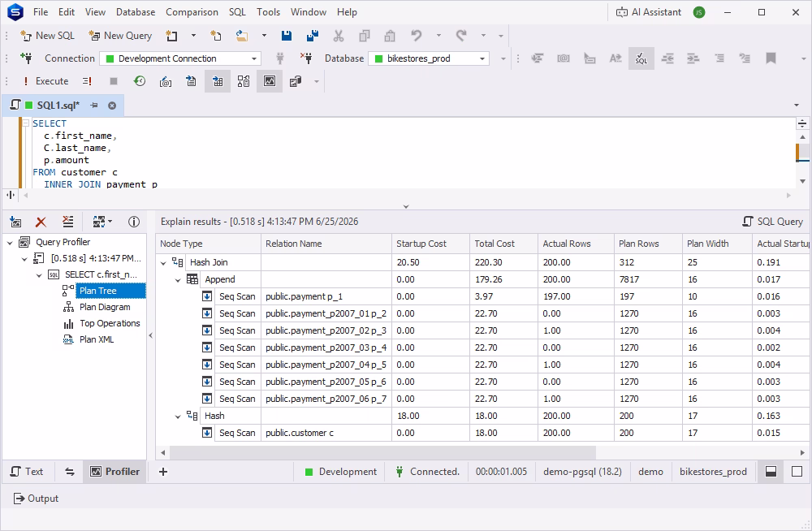Open the Compare Results dropdown in profiler toolbar
This screenshot has width=812, height=531.
[102, 222]
